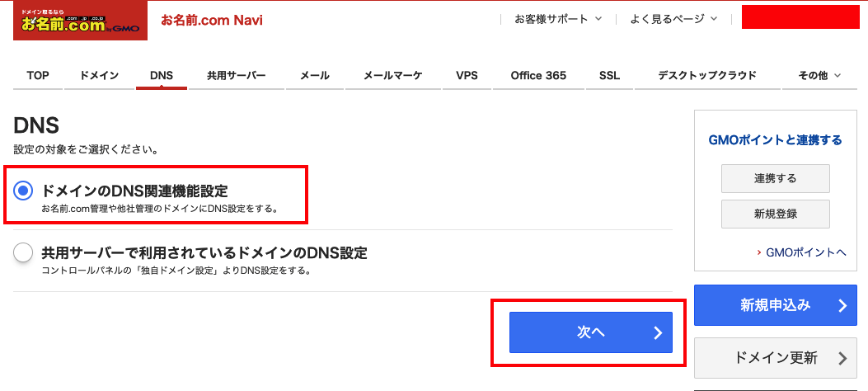Click the chevron icon on 新規申込み button
Image resolution: width=868 pixels, height=391 pixels.
tap(842, 306)
